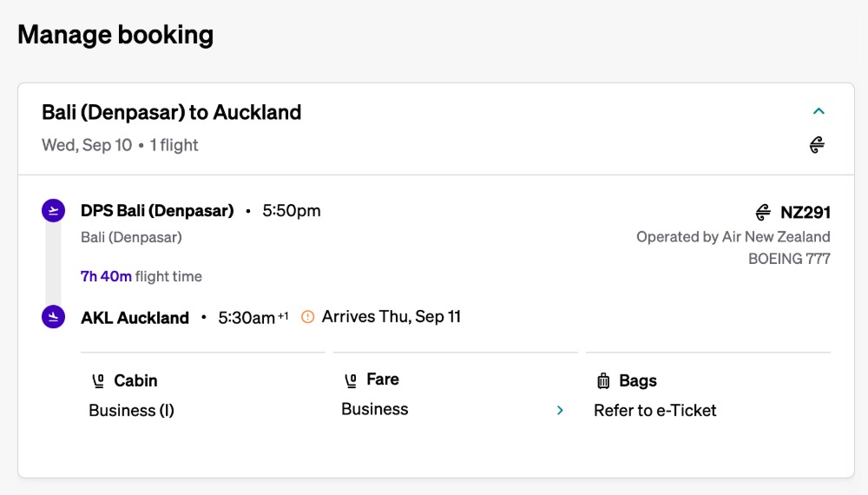Screen dimensions: 868x495
Task: Click the Business (I) cabin value
Action: point(132,411)
